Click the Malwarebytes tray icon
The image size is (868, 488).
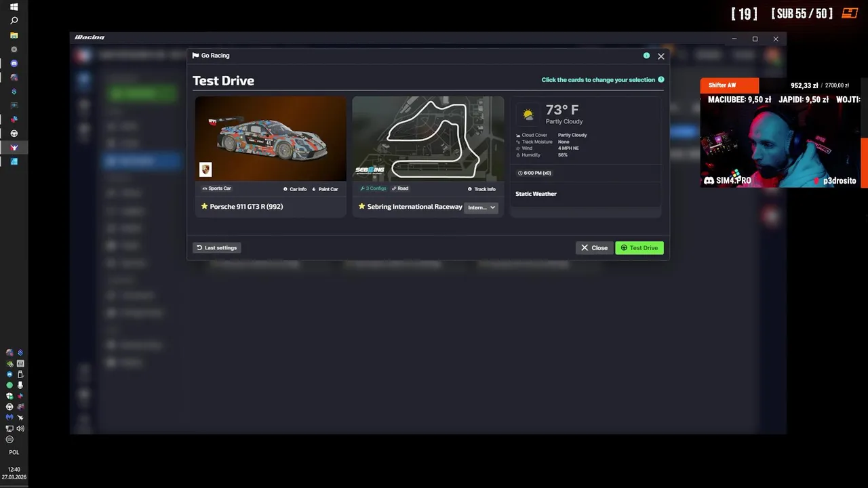coord(9,418)
